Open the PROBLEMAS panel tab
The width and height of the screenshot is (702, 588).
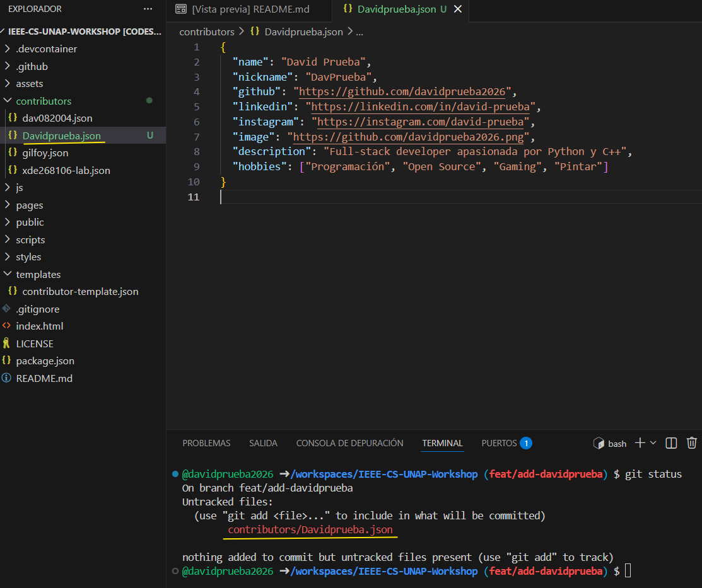tap(206, 443)
